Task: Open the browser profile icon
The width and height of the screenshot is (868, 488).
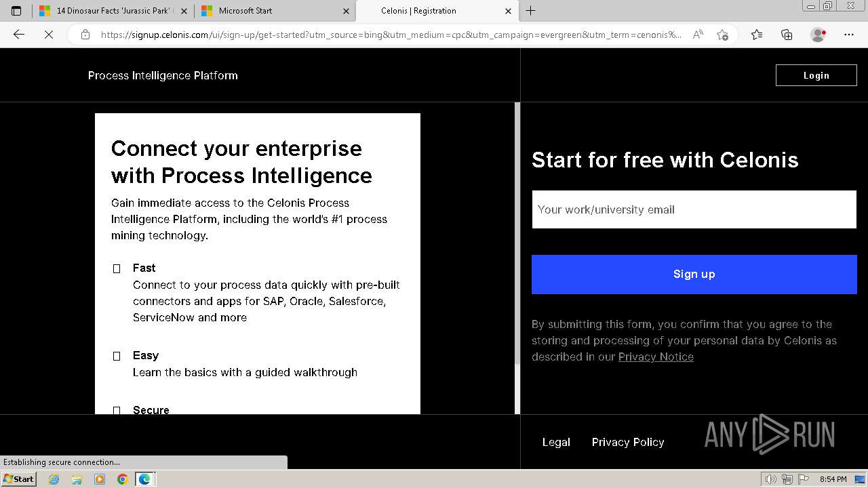Action: coord(818,35)
